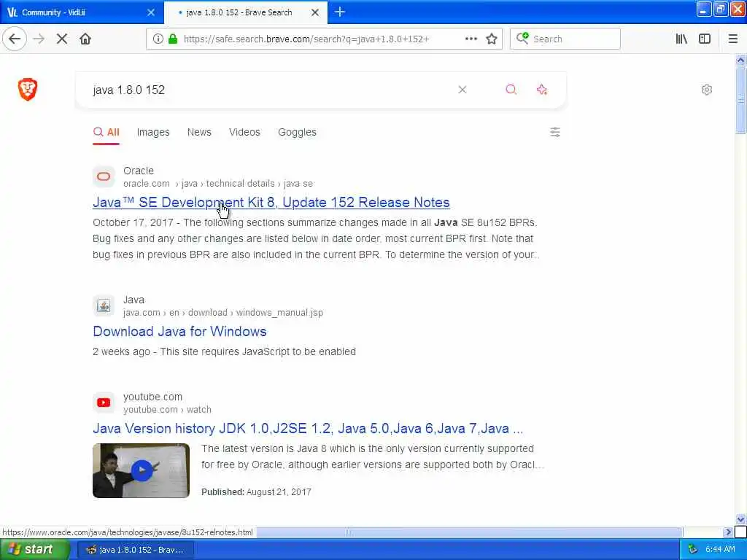This screenshot has height=560, width=747.
Task: Click the forward navigation arrow
Action: coord(39,39)
